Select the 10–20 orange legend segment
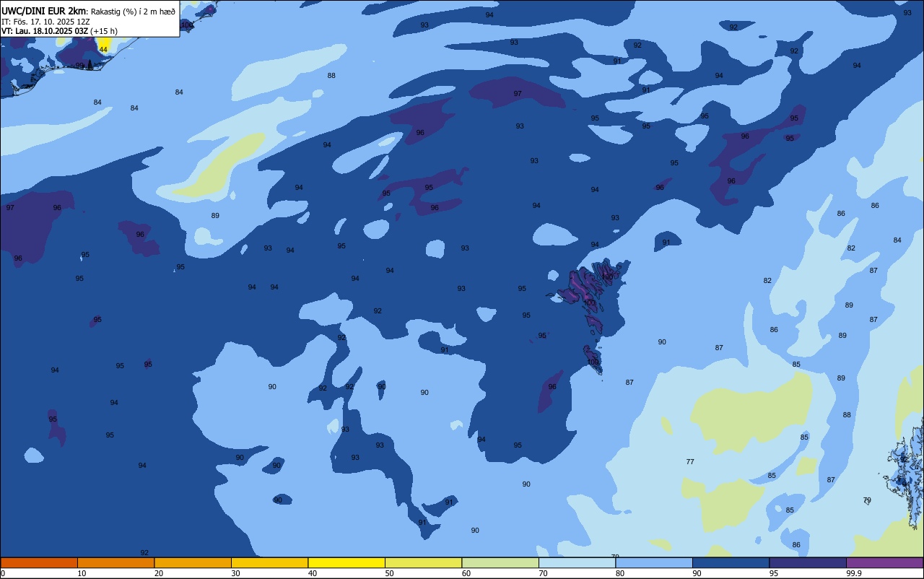The height and width of the screenshot is (579, 924). [x=115, y=562]
